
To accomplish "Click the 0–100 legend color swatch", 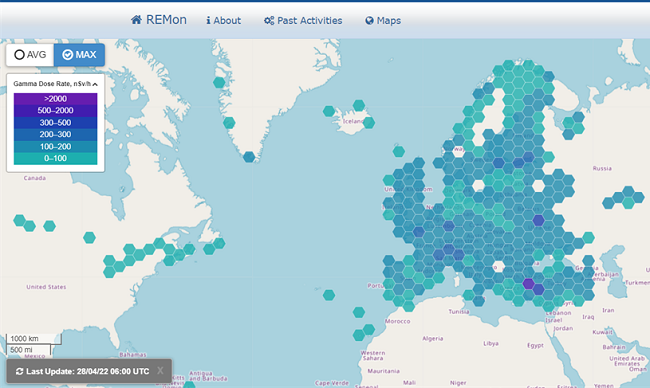I will click(x=56, y=158).
